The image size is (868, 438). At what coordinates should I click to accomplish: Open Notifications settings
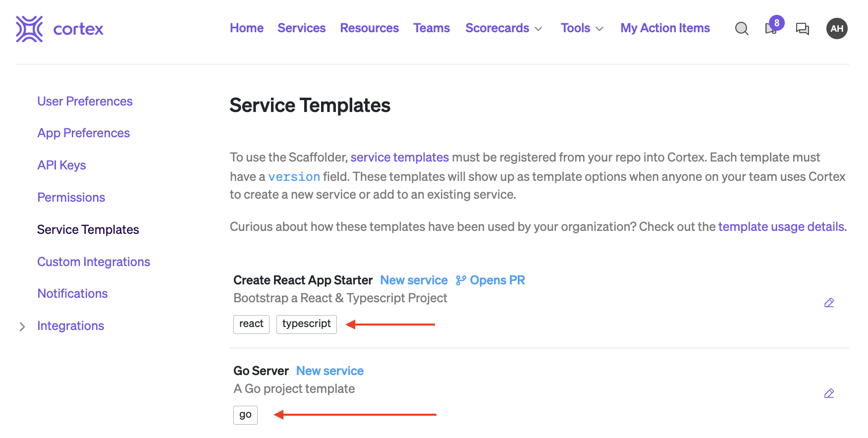point(72,294)
